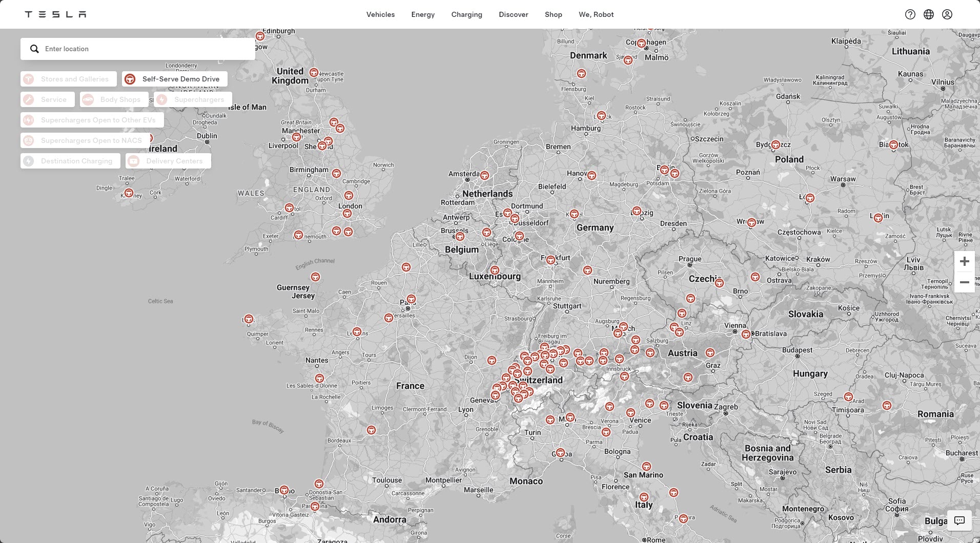This screenshot has width=980, height=543.
Task: Zoom in on the map
Action: [x=964, y=261]
